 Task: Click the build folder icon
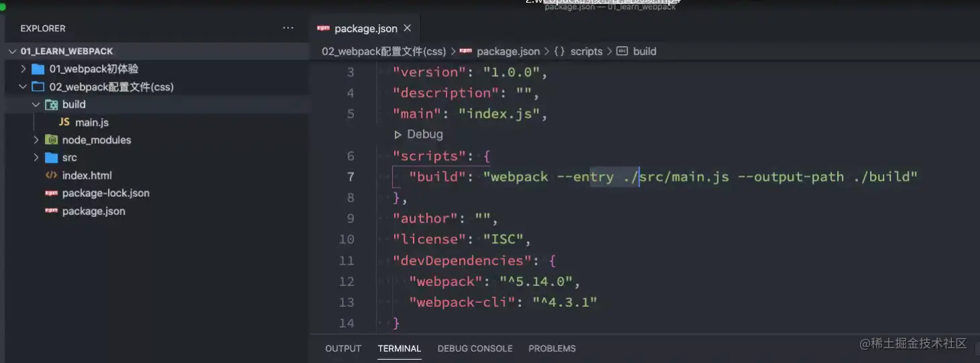point(51,104)
